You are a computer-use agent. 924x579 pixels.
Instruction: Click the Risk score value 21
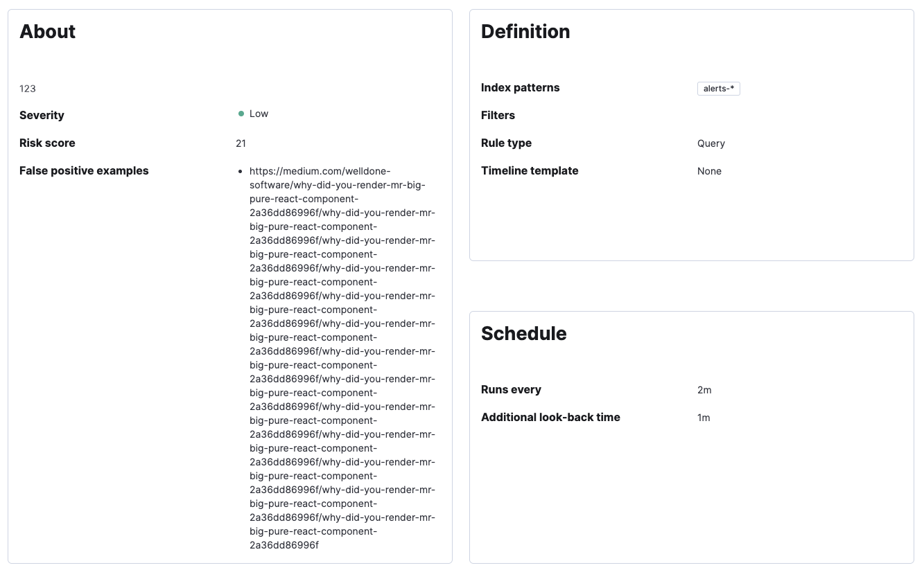[x=241, y=143]
